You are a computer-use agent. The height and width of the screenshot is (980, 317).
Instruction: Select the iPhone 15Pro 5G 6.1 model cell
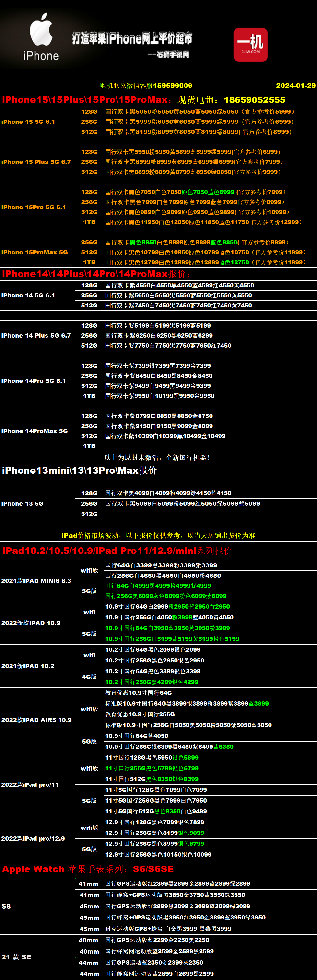pos(38,207)
